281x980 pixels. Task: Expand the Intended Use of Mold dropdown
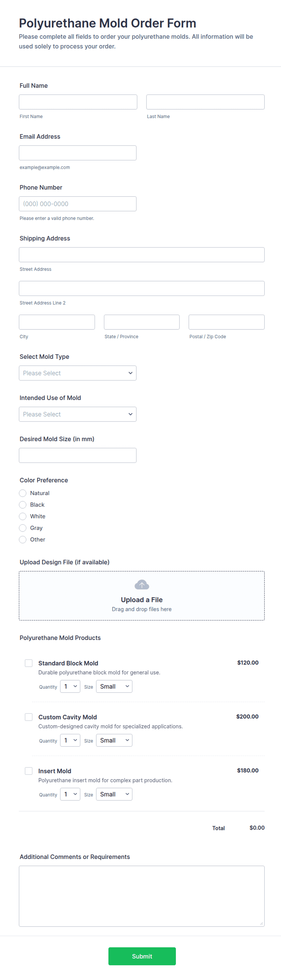pos(78,414)
